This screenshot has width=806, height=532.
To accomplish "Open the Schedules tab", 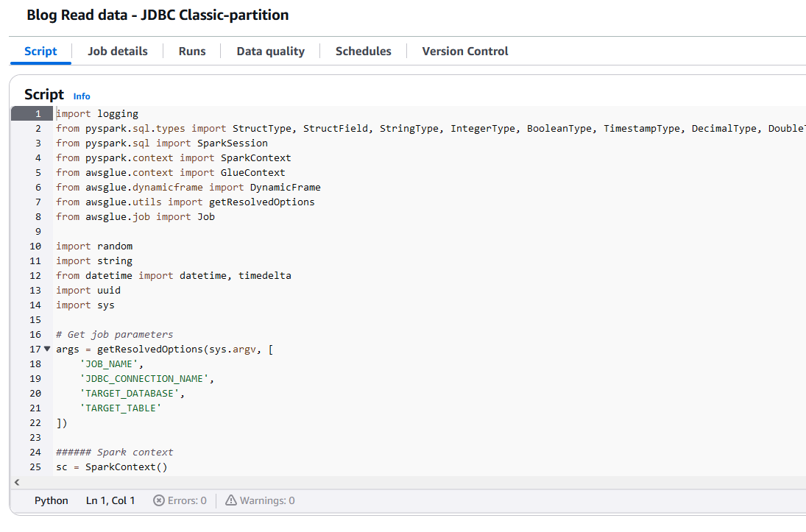I will tap(363, 52).
